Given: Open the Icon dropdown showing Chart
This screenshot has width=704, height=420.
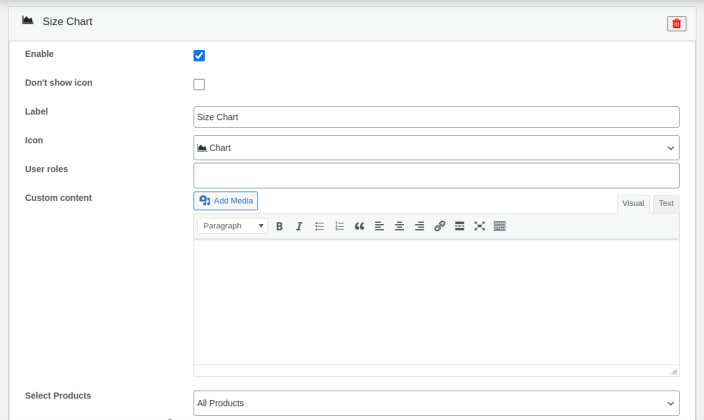Looking at the screenshot, I should pos(436,148).
